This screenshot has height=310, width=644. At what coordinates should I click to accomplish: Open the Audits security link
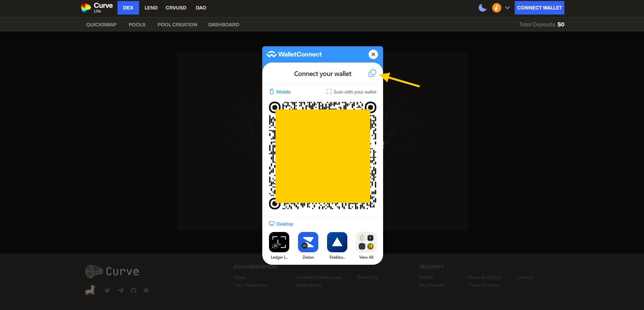pyautogui.click(x=426, y=277)
